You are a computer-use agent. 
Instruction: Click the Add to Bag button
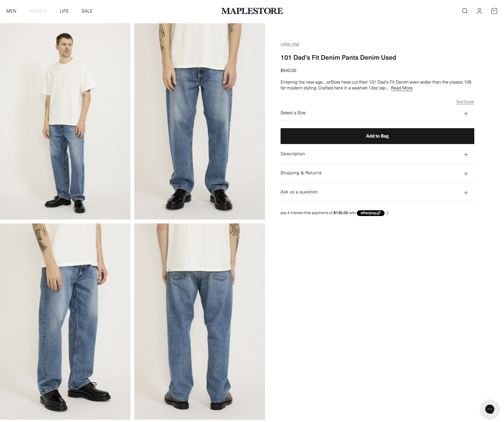377,136
